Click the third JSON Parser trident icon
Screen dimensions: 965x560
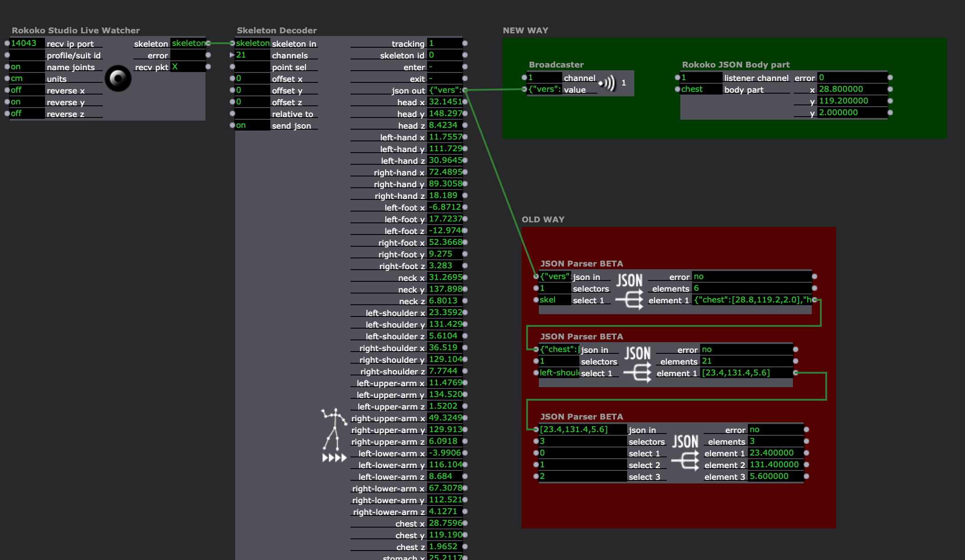(685, 461)
